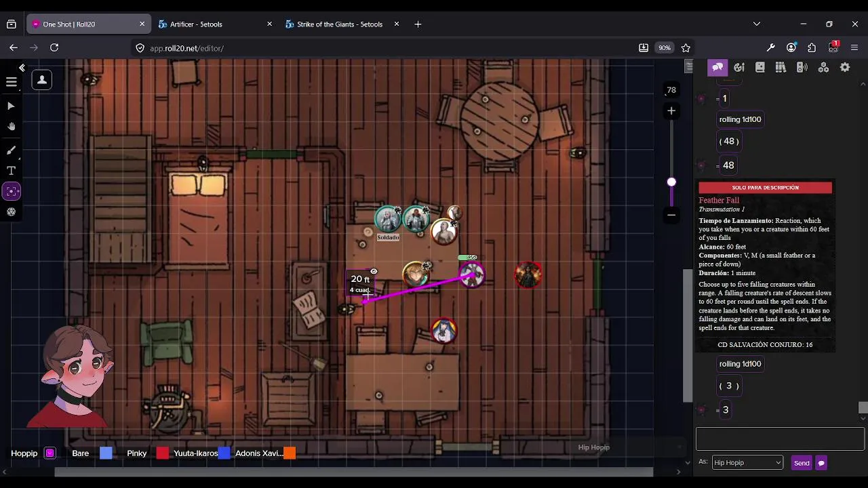Image resolution: width=868 pixels, height=488 pixels.
Task: Open the Collections macros tab
Action: (823, 67)
